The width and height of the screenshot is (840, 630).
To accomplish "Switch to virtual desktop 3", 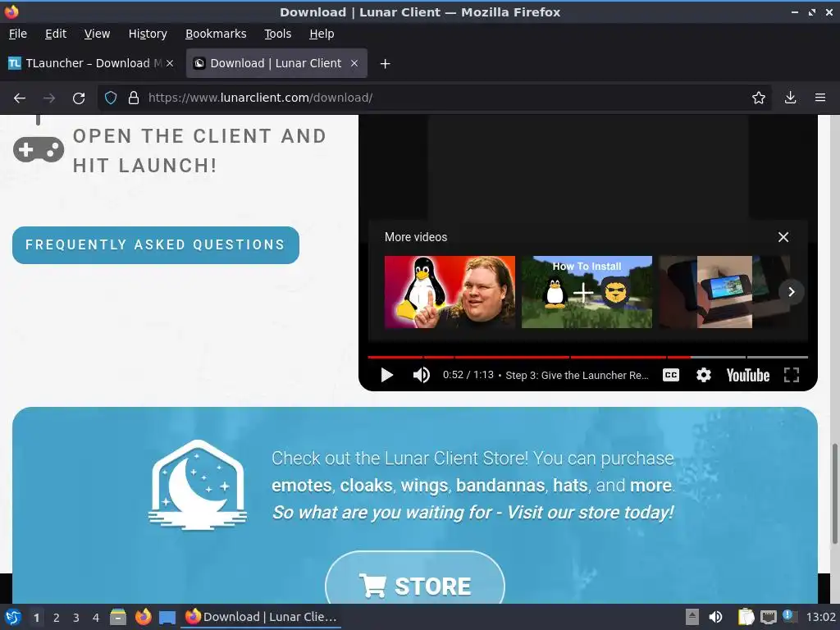I will click(x=76, y=618).
